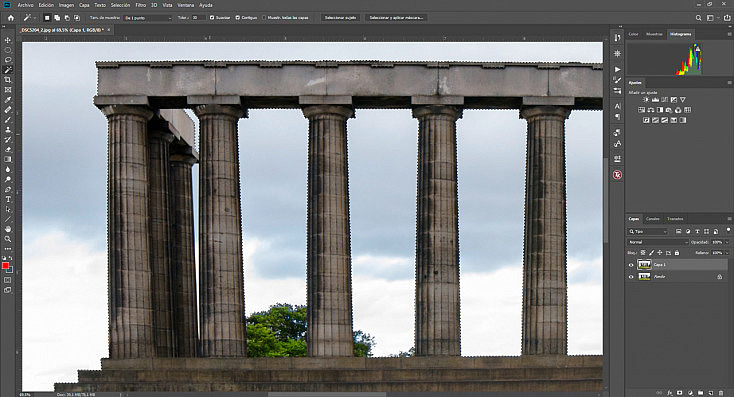
Task: Add Levels adjustment
Action: click(x=655, y=100)
